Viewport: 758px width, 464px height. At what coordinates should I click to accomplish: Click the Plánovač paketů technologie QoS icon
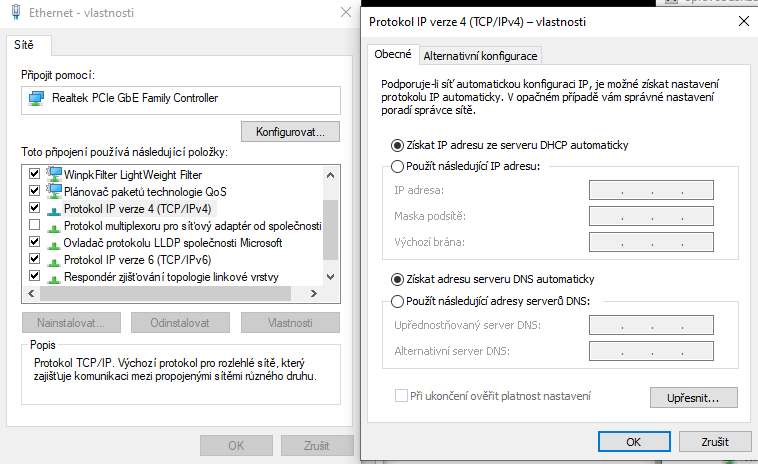coord(53,191)
